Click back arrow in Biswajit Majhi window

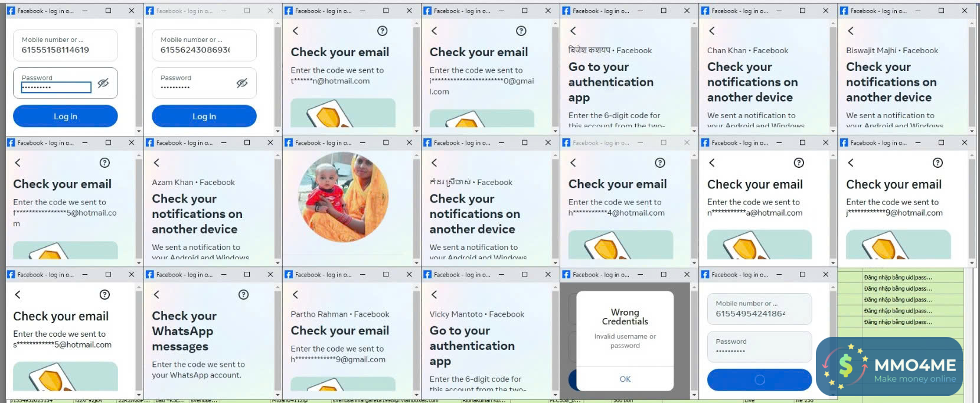coord(850,31)
